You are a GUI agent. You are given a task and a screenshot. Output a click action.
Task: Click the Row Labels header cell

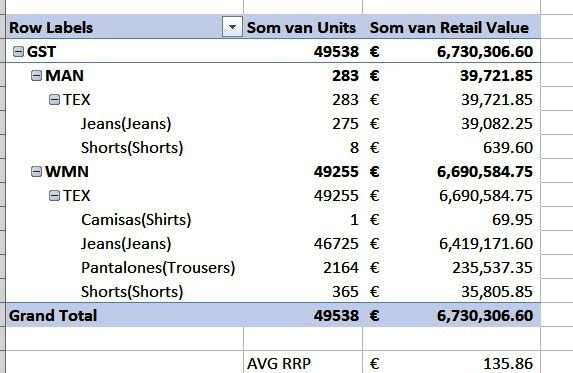coord(124,27)
